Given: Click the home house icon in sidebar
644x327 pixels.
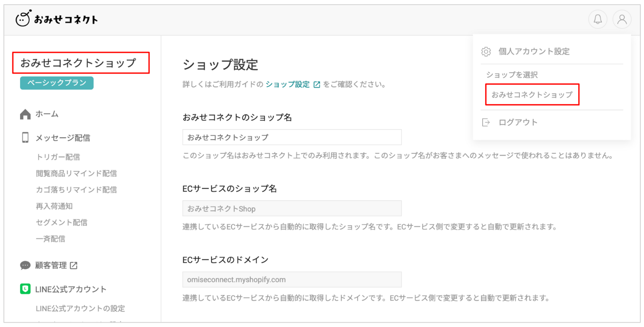Looking at the screenshot, I should click(25, 114).
